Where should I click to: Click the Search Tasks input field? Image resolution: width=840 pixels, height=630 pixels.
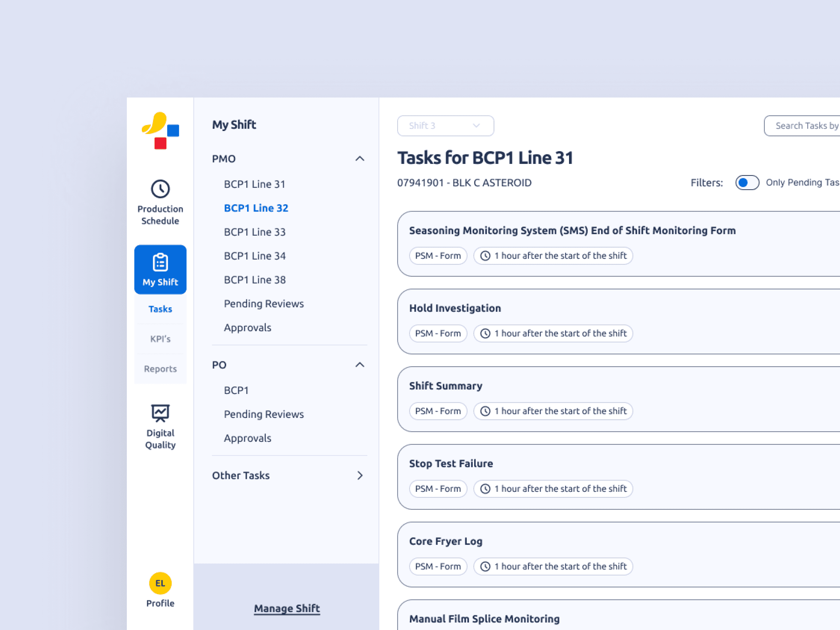[x=805, y=126]
